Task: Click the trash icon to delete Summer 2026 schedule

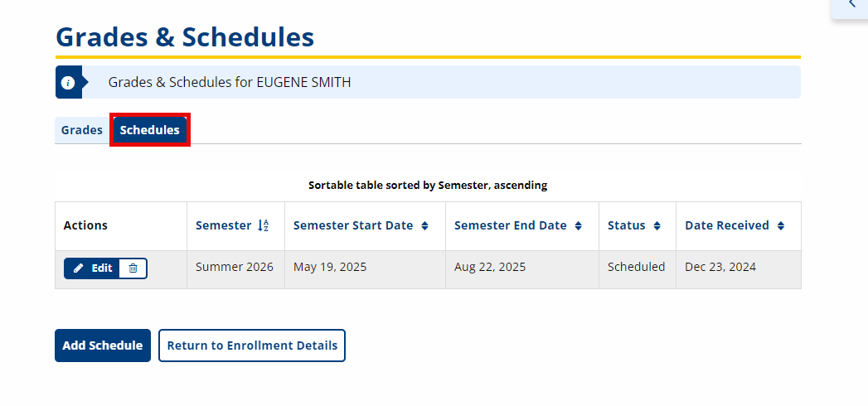Action: tap(133, 268)
